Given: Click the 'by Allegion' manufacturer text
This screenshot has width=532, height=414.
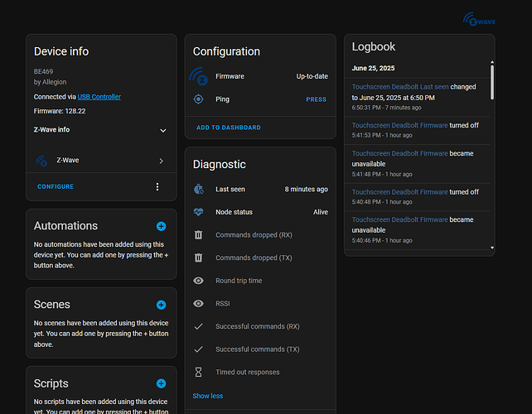Looking at the screenshot, I should tap(50, 82).
